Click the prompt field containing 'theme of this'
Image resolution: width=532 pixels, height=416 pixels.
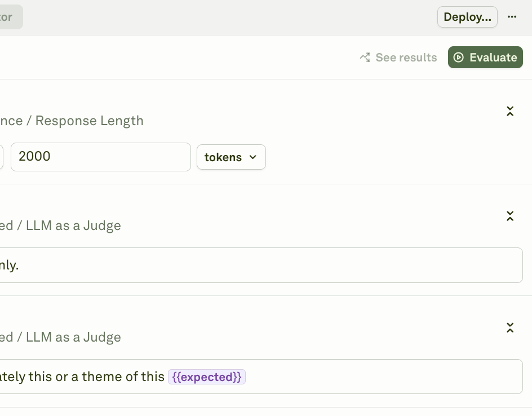pyautogui.click(x=261, y=377)
